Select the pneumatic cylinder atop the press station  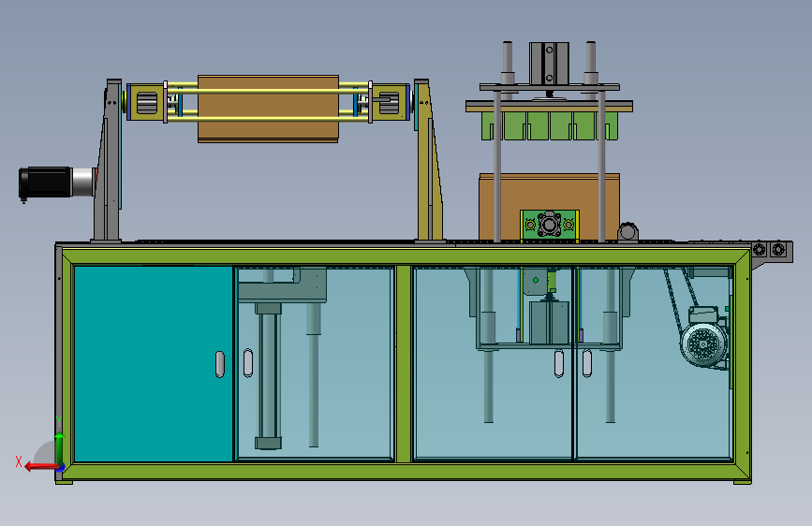point(549,63)
